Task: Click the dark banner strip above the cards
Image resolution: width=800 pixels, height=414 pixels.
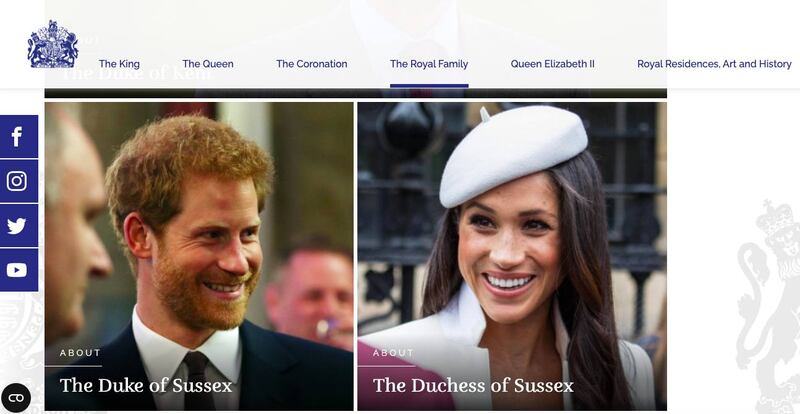Action: click(356, 93)
